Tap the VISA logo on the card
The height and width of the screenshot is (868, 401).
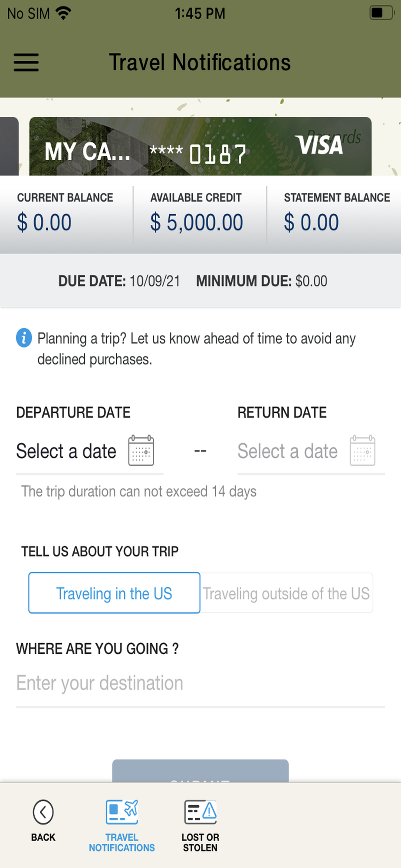pyautogui.click(x=319, y=145)
